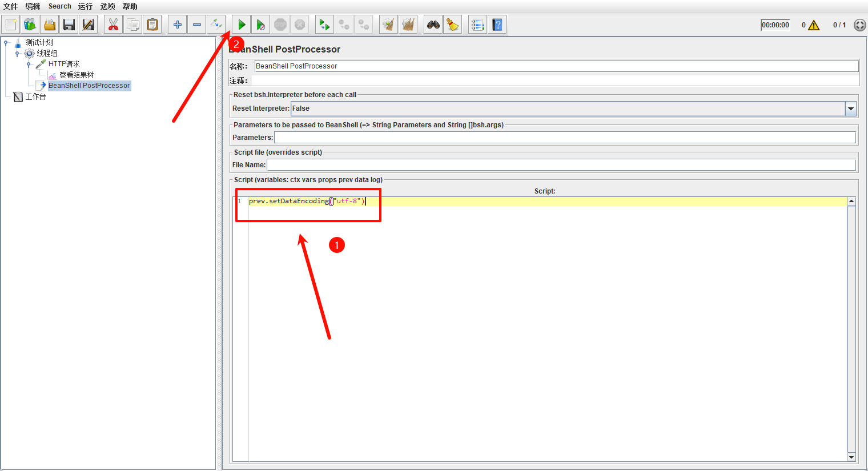The height and width of the screenshot is (471, 868).
Task: Collapse the 测试计划 tree node
Action: coord(6,43)
